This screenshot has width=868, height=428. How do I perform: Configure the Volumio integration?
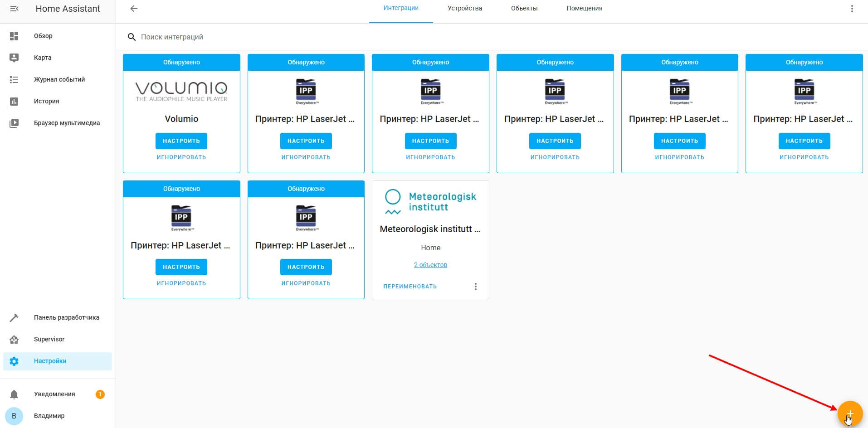coord(181,141)
